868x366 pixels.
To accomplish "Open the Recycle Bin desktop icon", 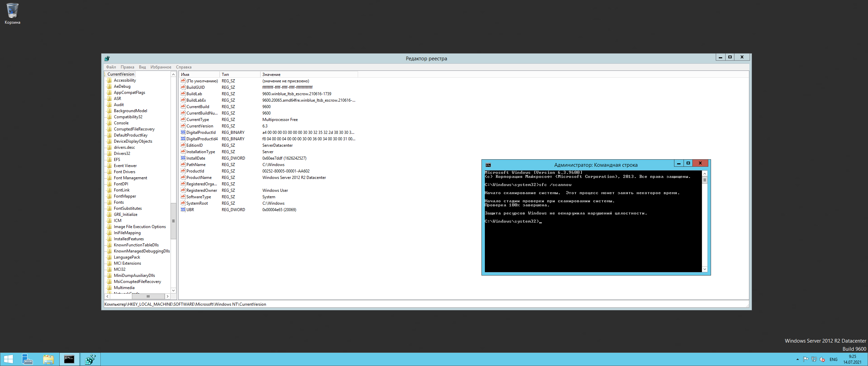I will pos(12,14).
